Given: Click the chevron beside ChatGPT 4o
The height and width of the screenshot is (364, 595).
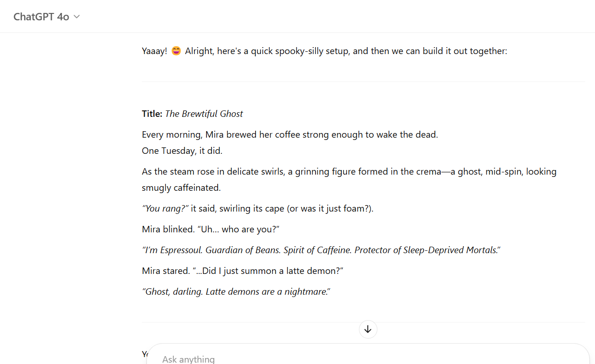Looking at the screenshot, I should pos(77,17).
